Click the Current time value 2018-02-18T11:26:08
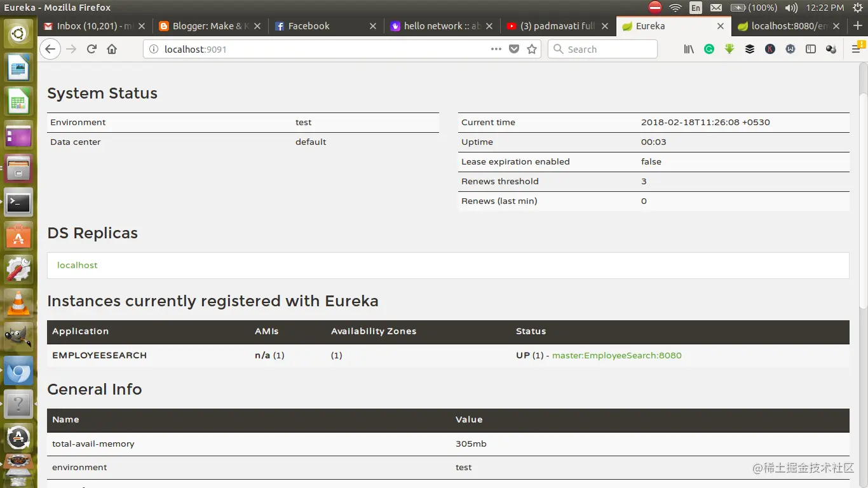 [x=705, y=122]
